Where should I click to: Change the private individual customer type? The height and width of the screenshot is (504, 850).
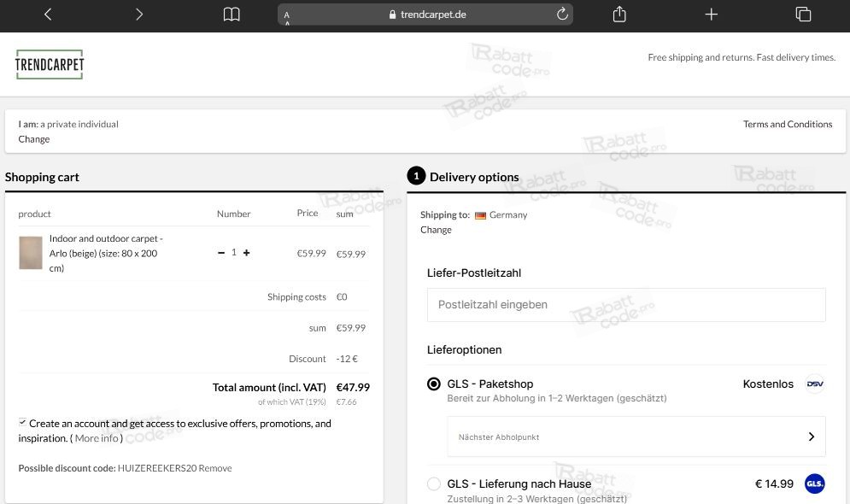coord(34,139)
